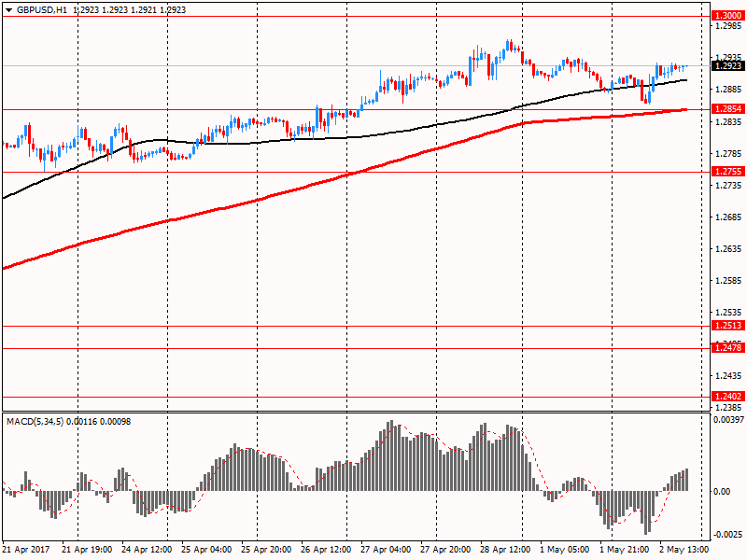Image resolution: width=747 pixels, height=560 pixels.
Task: Pick the 2 May 13:00 time label
Action: (684, 550)
